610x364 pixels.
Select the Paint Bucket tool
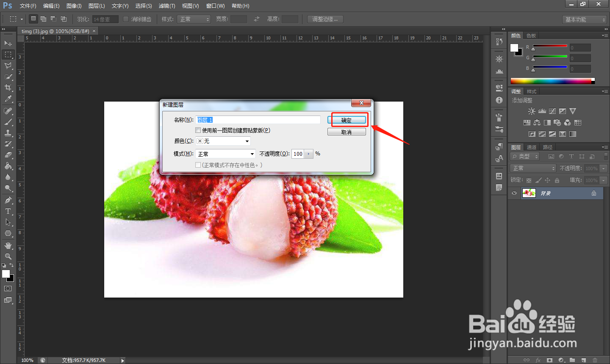coord(8,166)
